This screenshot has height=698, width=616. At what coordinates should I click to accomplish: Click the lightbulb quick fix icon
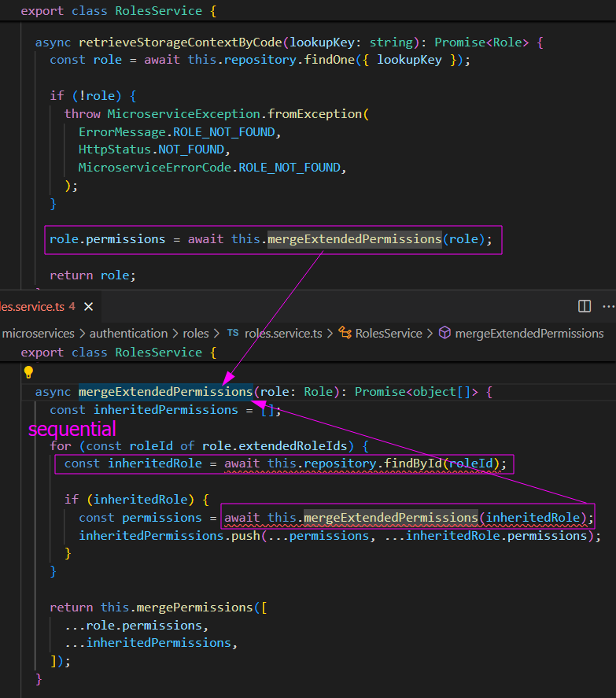28,372
